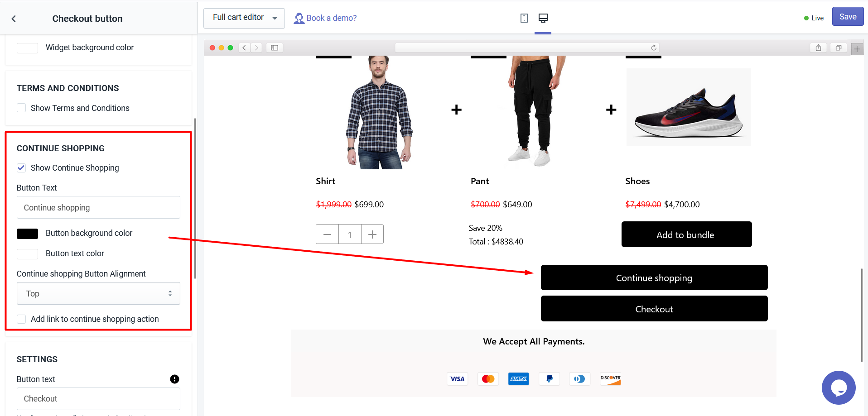Open the chat support bubble
The height and width of the screenshot is (416, 868).
[x=838, y=387]
